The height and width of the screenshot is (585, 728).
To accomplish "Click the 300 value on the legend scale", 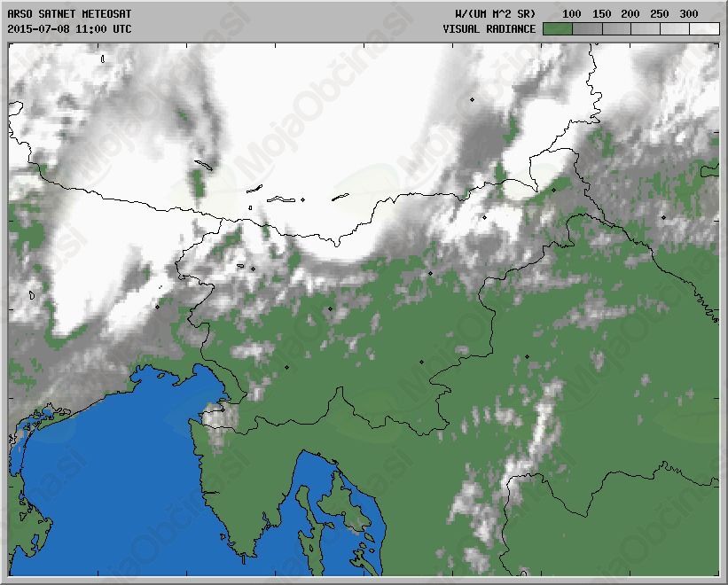I will point(688,14).
